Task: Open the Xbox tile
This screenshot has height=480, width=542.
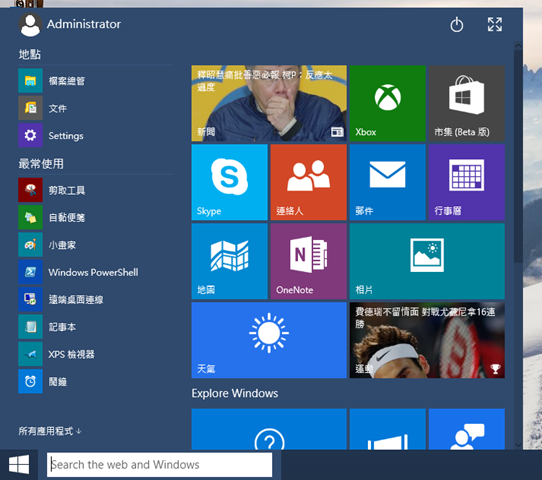Action: coord(387,103)
